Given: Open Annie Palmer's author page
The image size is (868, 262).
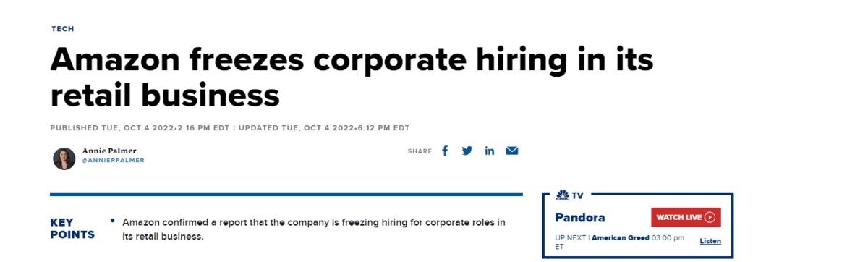Looking at the screenshot, I should (108, 151).
